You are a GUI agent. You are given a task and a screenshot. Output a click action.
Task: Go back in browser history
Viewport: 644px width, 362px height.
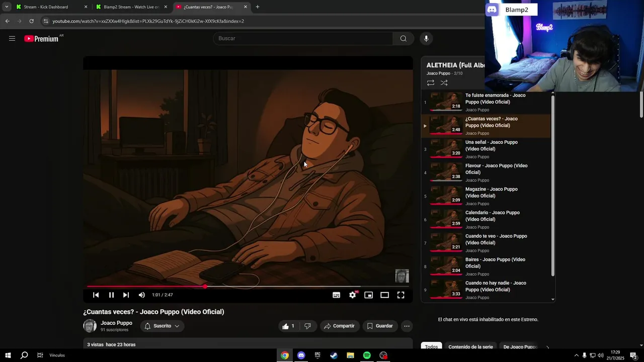pos(7,21)
